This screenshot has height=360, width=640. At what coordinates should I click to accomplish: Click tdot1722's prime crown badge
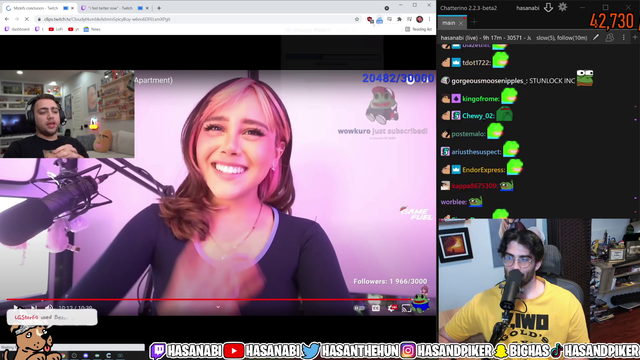456,62
